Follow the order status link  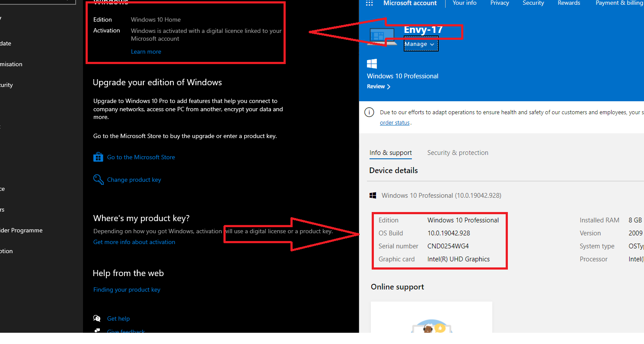pos(395,122)
